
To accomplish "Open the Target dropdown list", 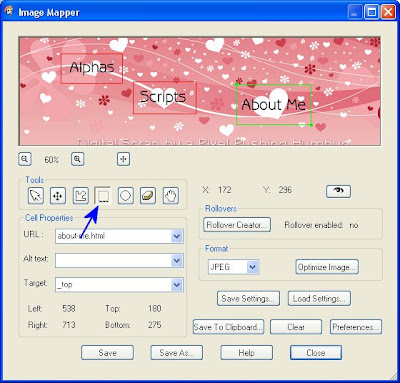I will pos(177,285).
